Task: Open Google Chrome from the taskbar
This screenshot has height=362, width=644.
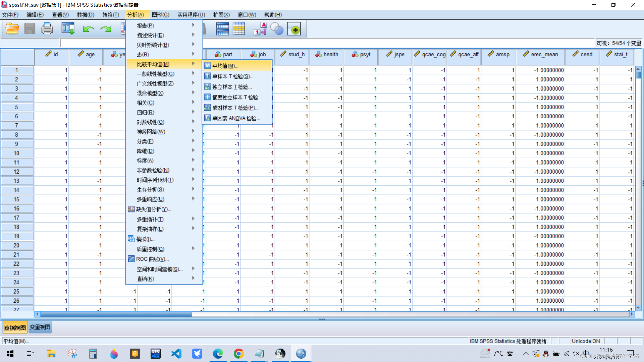Action: click(238, 354)
